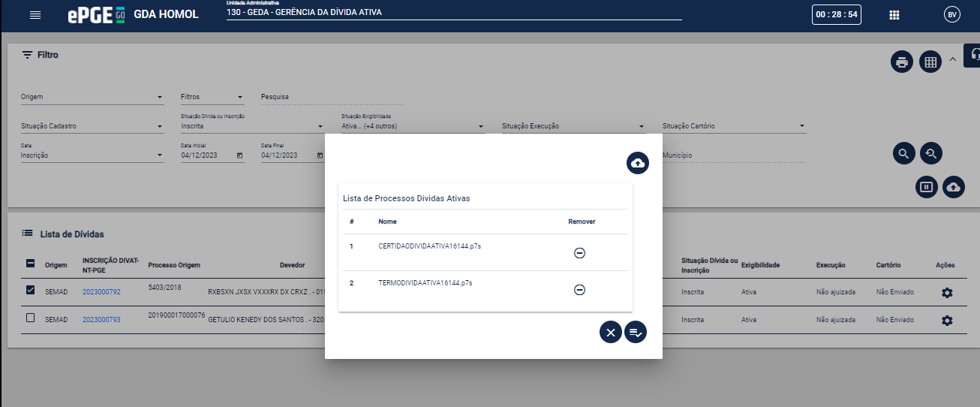The width and height of the screenshot is (980, 407).
Task: Remove TERMODIVIDAATIVA16144.p7s from list
Action: coord(579,290)
